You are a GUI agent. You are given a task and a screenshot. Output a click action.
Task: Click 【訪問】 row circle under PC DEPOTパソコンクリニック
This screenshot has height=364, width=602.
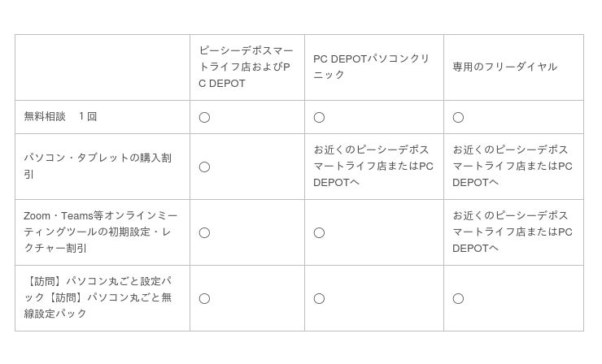point(319,298)
